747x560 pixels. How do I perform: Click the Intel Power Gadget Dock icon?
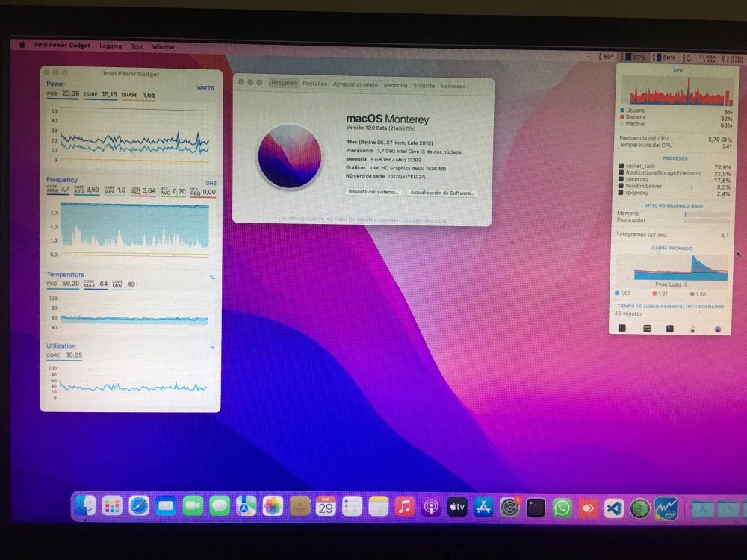(666, 508)
